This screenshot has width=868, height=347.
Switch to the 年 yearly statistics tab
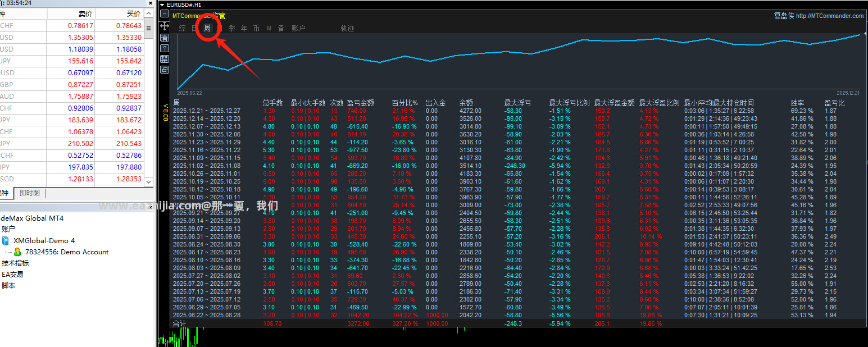tap(244, 28)
